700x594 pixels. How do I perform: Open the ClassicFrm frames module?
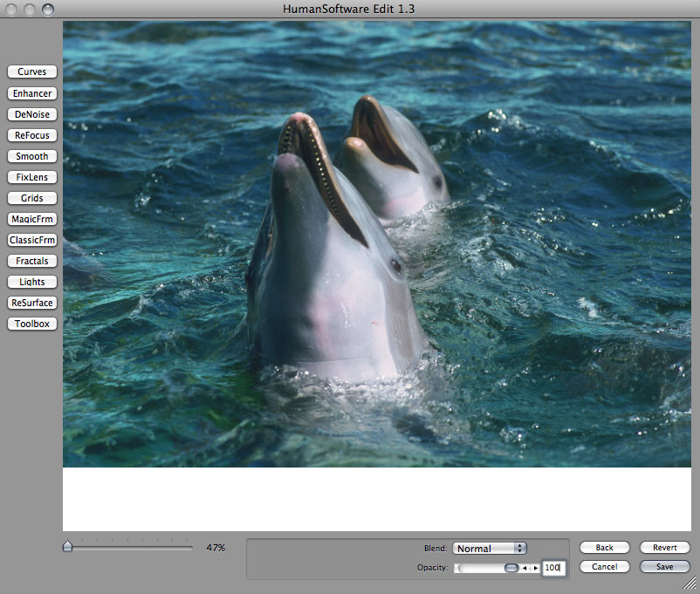(32, 240)
